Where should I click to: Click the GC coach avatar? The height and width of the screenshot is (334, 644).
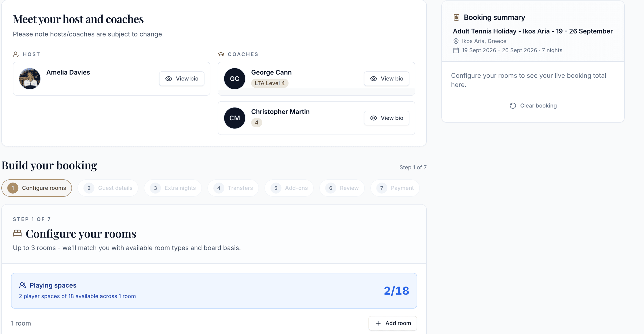pyautogui.click(x=235, y=79)
